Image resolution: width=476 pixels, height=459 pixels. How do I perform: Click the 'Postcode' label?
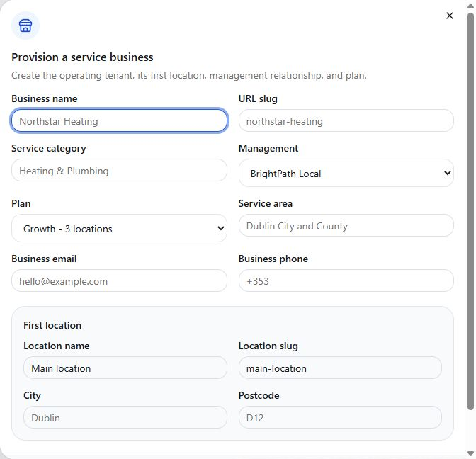click(x=259, y=395)
